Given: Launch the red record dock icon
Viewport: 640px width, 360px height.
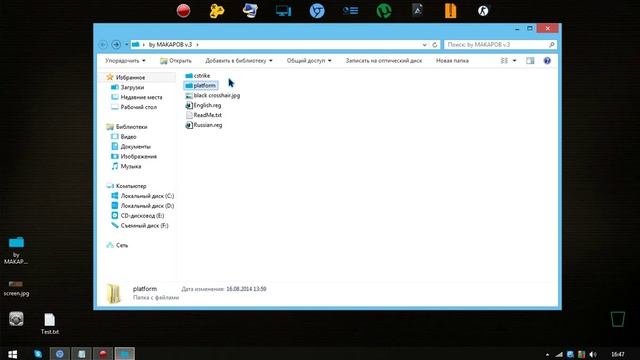Looking at the screenshot, I should 184,11.
